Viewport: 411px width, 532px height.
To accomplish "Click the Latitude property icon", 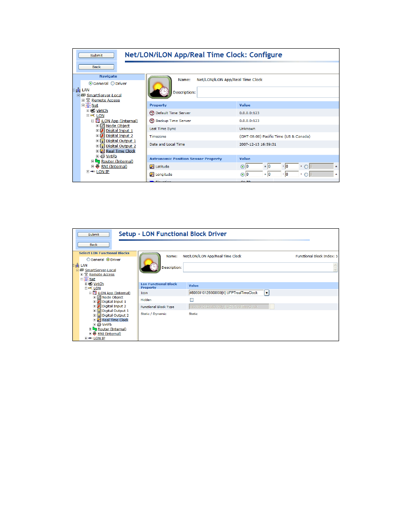I will 152,167.
